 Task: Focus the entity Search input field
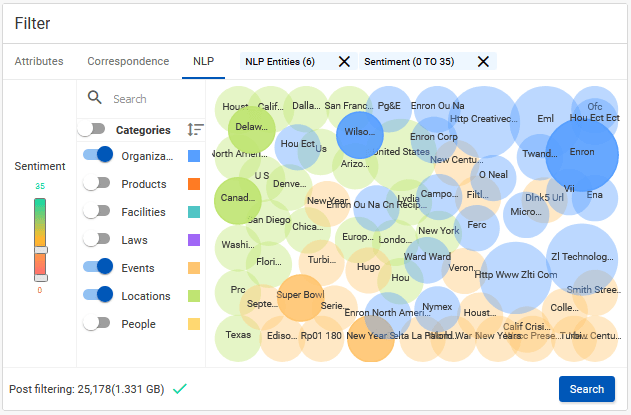tap(157, 99)
